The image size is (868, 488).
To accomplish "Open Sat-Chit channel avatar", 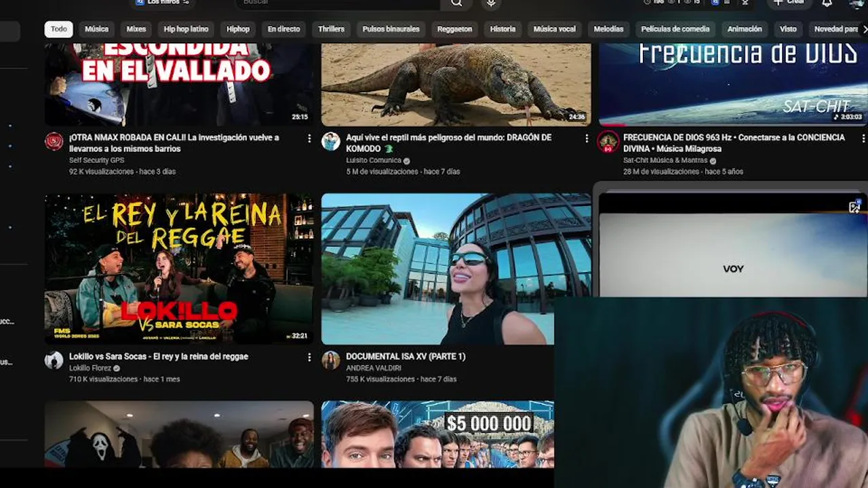I will click(x=608, y=141).
